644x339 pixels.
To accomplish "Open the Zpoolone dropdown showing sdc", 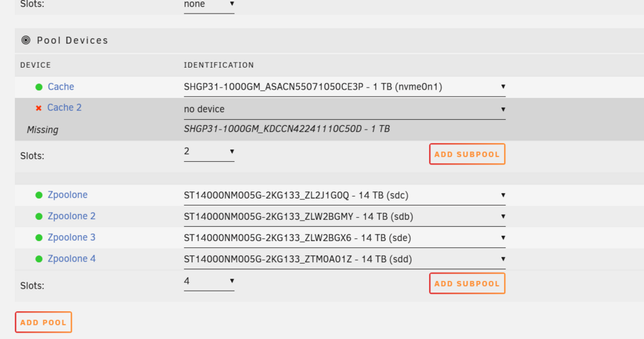I will pos(345,195).
